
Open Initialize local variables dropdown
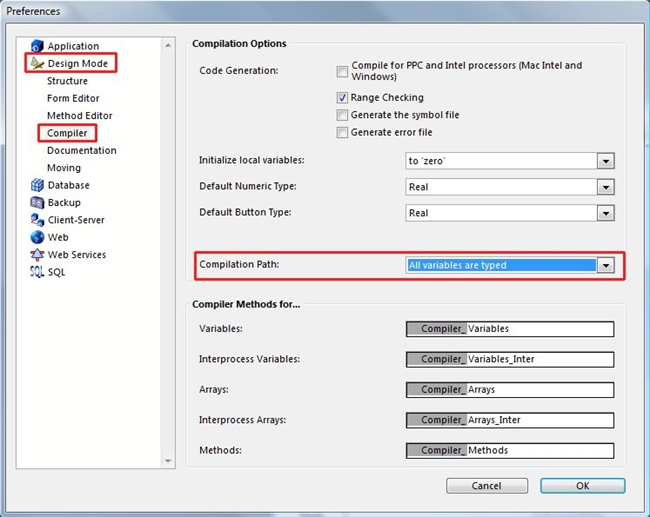pyautogui.click(x=604, y=161)
